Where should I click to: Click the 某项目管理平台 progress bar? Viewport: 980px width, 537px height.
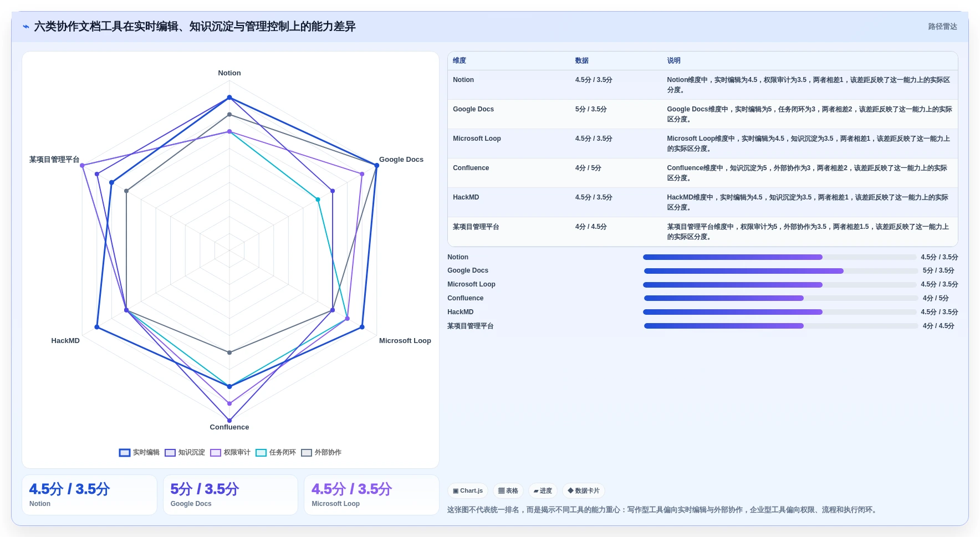click(x=781, y=326)
